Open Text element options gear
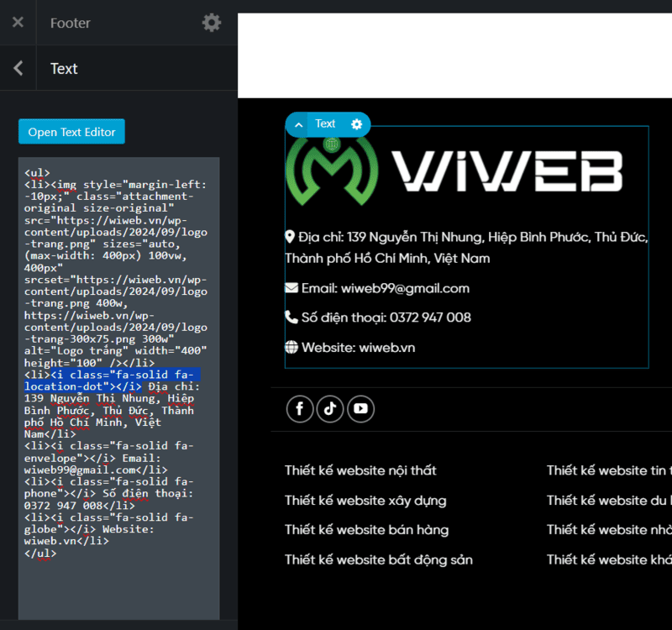This screenshot has width=672, height=630. pos(356,124)
